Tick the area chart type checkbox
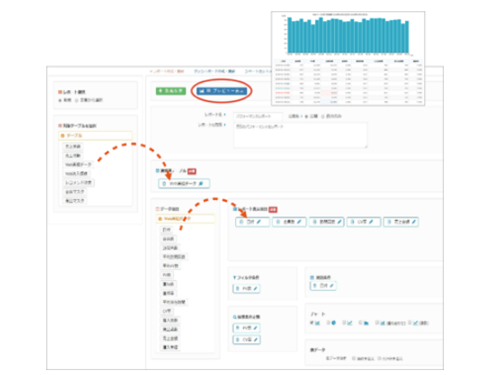 360,323
